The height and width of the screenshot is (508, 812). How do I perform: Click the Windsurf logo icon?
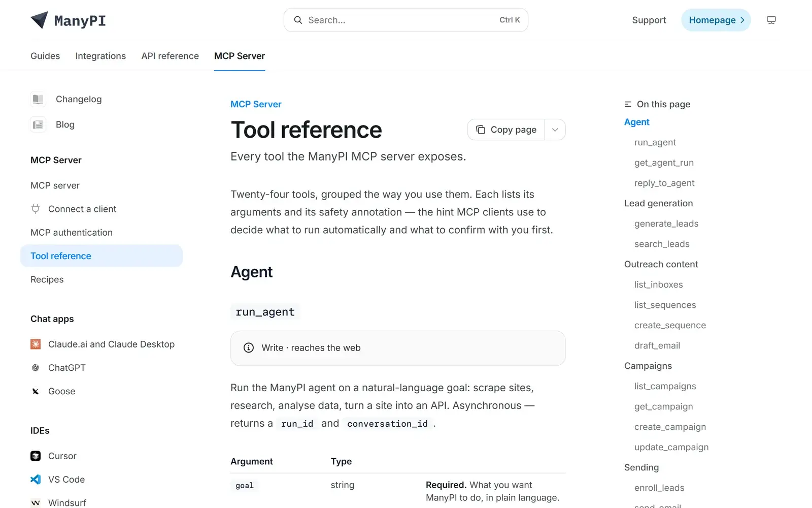[x=36, y=502]
